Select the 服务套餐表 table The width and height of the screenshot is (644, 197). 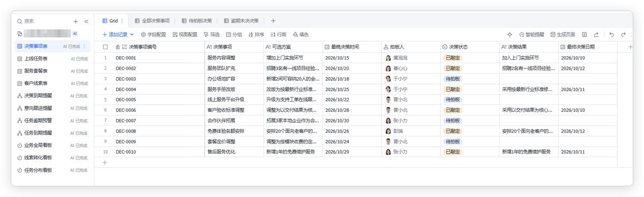point(52,71)
